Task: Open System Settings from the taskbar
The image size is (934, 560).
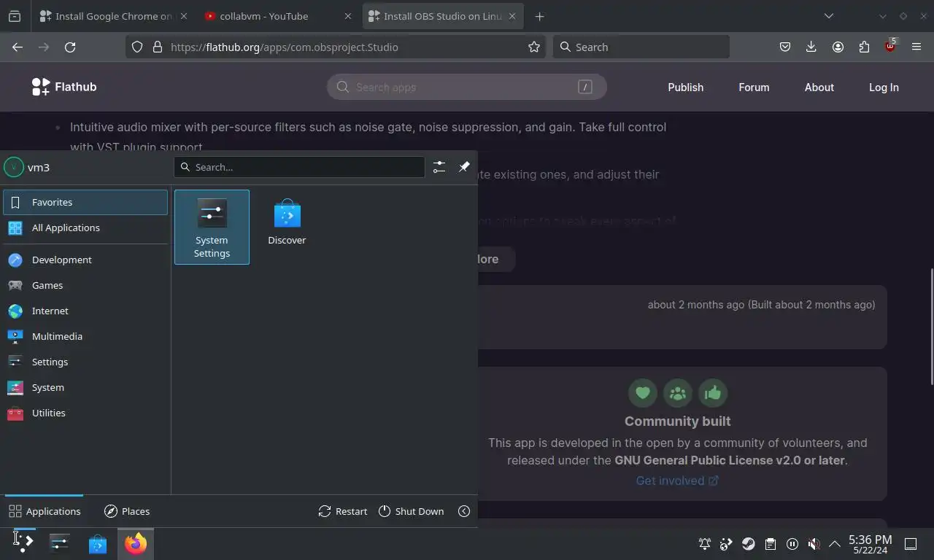Action: pos(60,543)
